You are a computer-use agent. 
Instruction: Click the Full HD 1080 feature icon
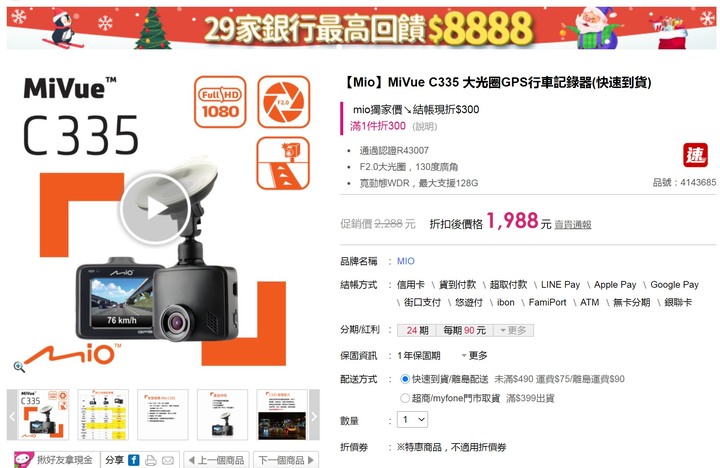click(x=220, y=102)
